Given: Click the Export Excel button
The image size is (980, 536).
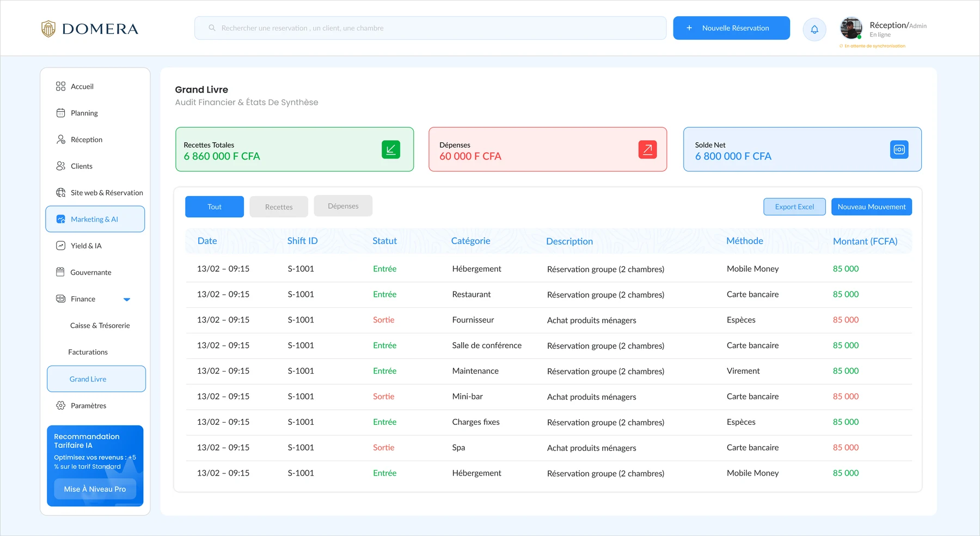Looking at the screenshot, I should click(x=794, y=207).
